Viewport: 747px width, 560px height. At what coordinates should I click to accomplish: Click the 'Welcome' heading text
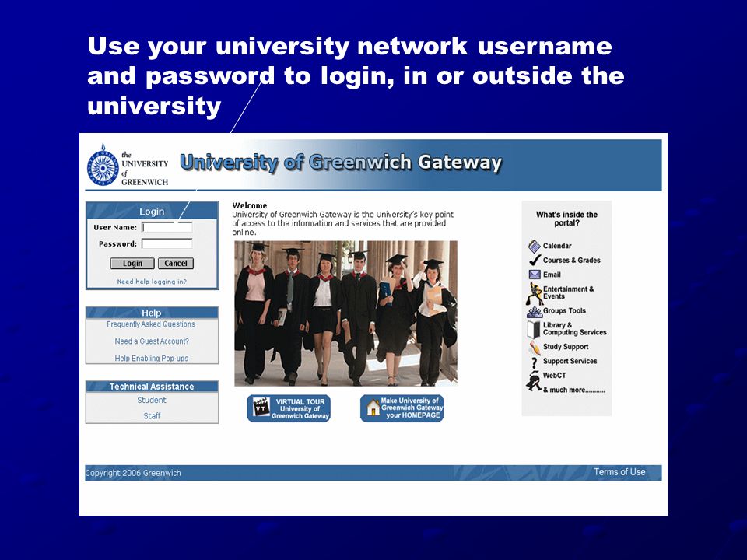(250, 205)
